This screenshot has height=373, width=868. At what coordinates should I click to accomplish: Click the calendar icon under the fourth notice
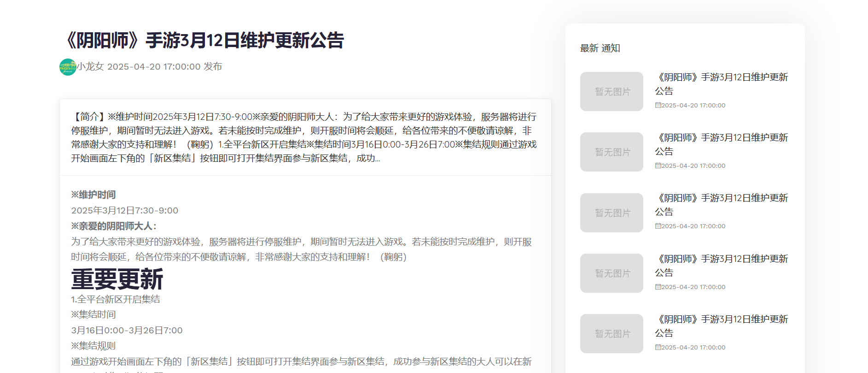click(x=658, y=287)
